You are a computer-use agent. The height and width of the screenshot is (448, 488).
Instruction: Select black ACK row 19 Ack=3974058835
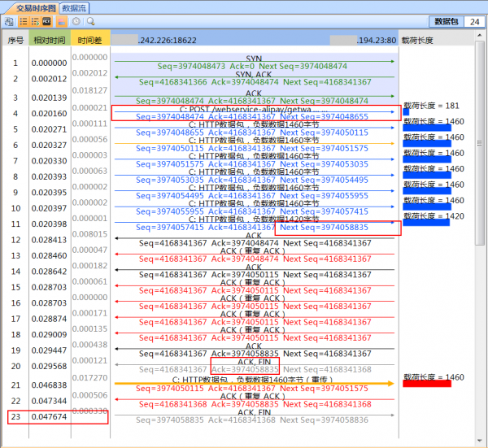255,350
